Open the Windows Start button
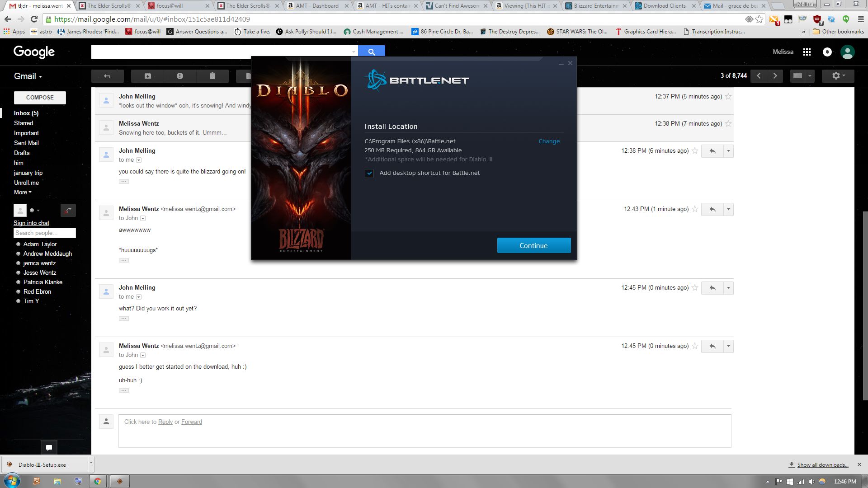 [x=12, y=481]
